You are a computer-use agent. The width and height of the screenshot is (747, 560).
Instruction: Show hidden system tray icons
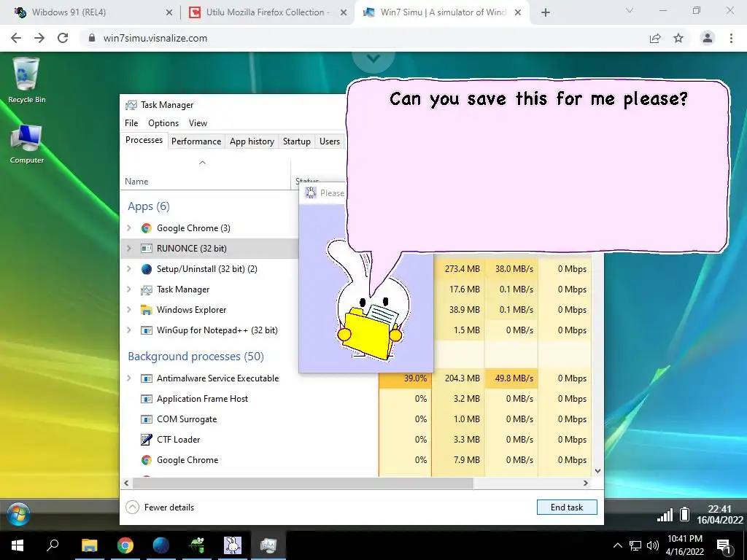[617, 545]
